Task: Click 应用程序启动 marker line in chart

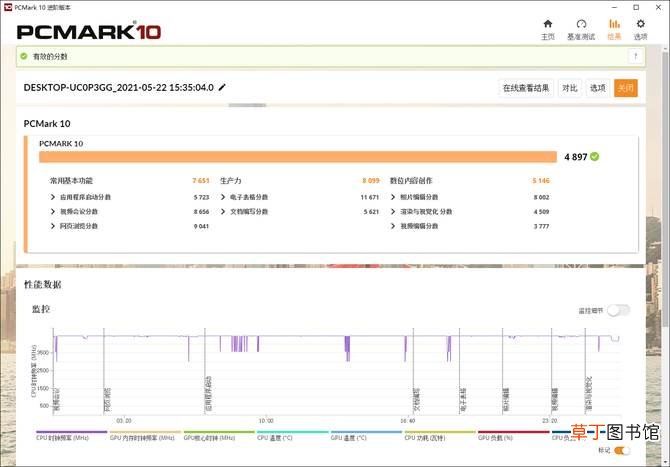Action: coord(205,371)
